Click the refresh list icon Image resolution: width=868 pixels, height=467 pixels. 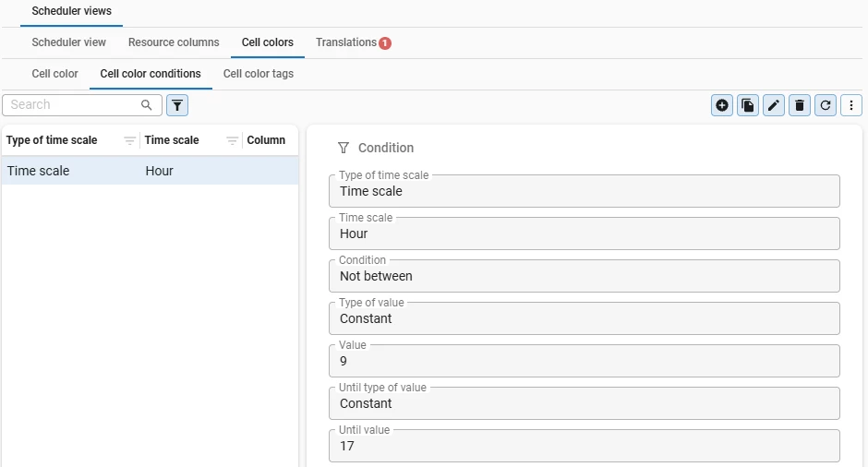(x=826, y=105)
